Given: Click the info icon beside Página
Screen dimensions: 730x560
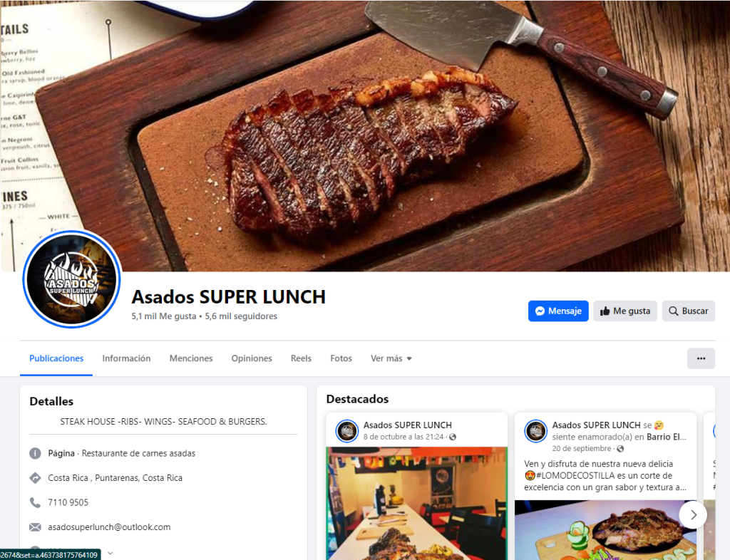Looking at the screenshot, I should [35, 453].
